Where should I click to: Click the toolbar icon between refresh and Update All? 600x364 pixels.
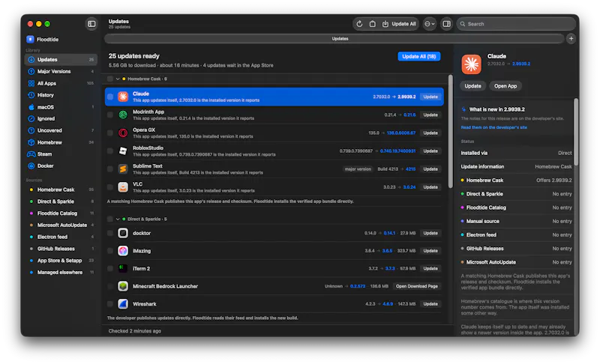[372, 24]
